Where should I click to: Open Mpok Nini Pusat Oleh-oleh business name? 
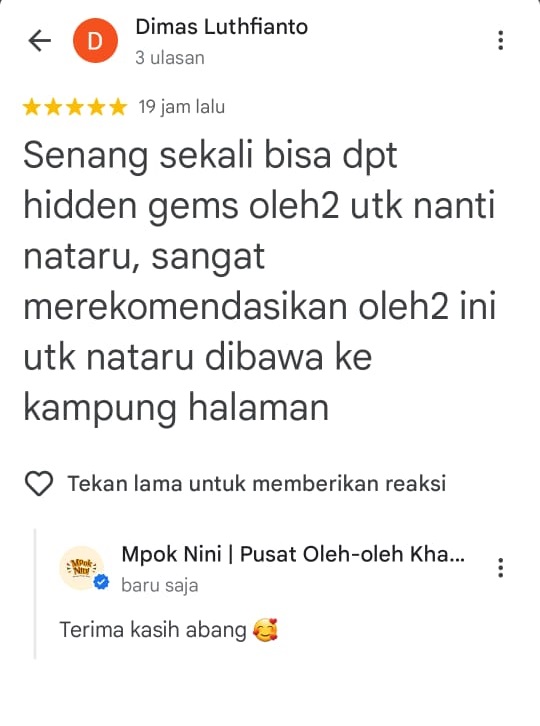coord(293,554)
